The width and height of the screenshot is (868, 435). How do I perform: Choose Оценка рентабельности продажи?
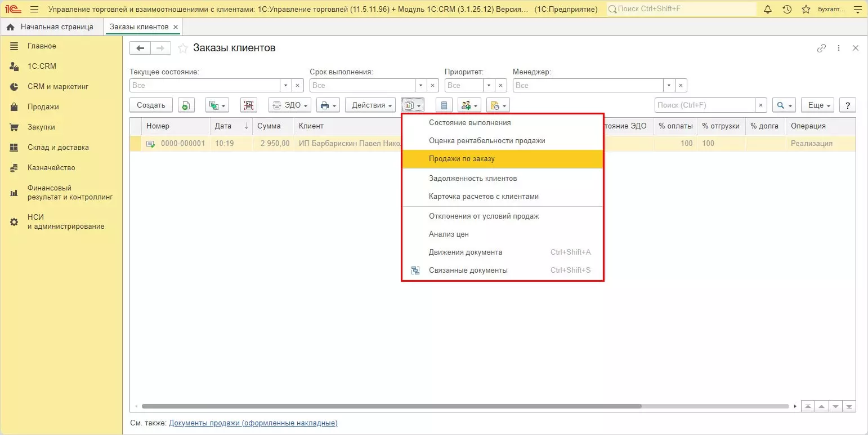(x=502, y=141)
